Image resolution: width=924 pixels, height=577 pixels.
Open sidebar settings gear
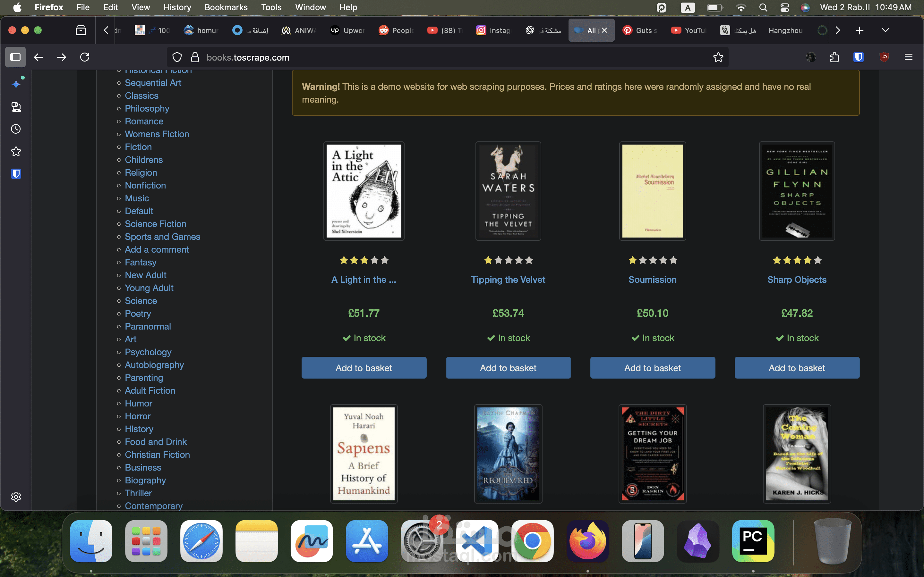[16, 497]
